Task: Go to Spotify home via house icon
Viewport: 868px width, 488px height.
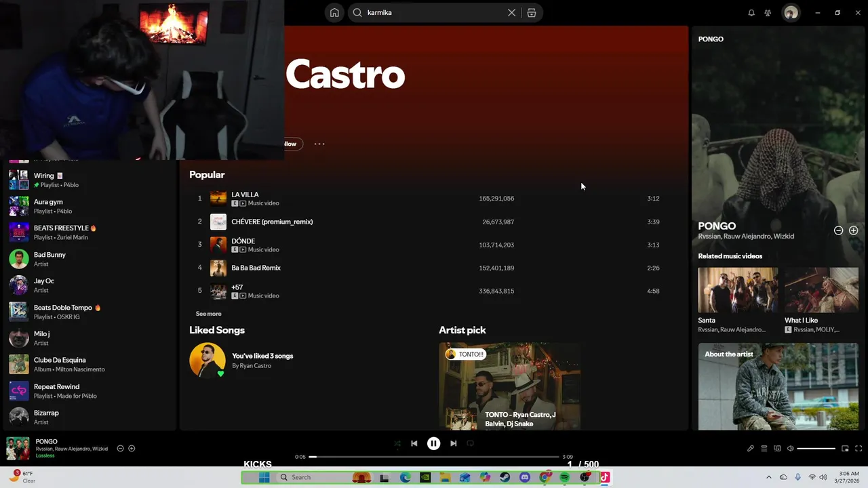Action: [x=334, y=12]
